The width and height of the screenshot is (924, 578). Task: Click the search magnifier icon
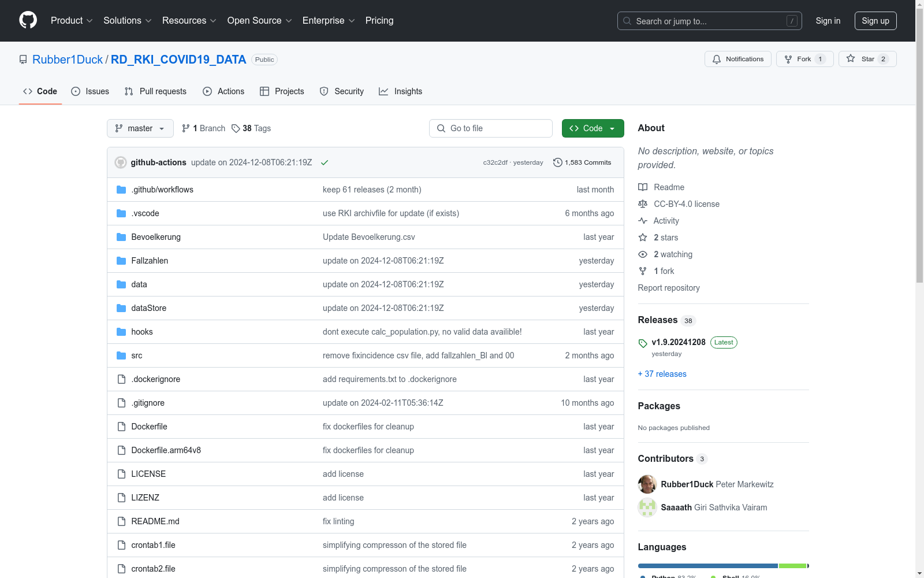[627, 21]
